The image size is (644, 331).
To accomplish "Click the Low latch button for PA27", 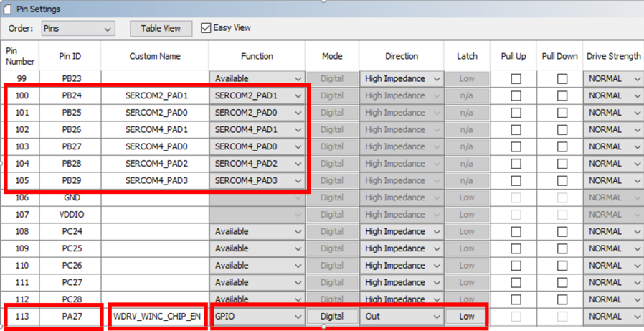I will click(x=467, y=317).
